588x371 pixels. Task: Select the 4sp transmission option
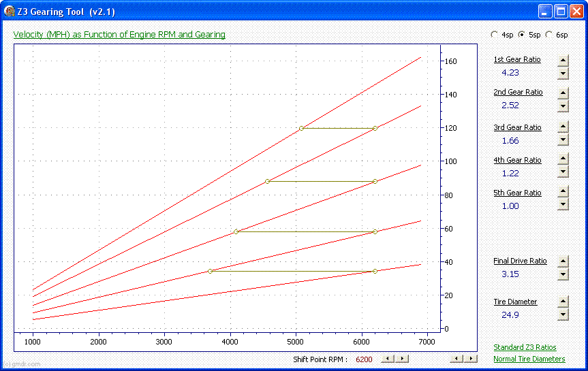click(x=495, y=35)
